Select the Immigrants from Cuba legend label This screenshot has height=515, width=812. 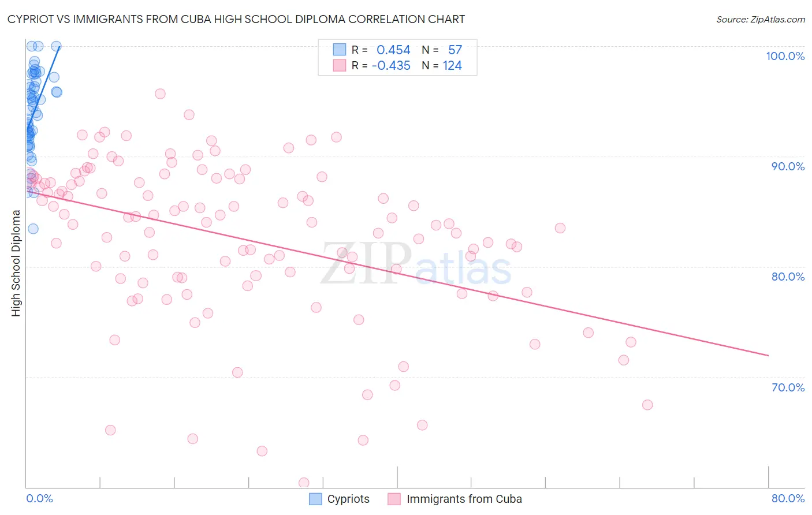(464, 499)
